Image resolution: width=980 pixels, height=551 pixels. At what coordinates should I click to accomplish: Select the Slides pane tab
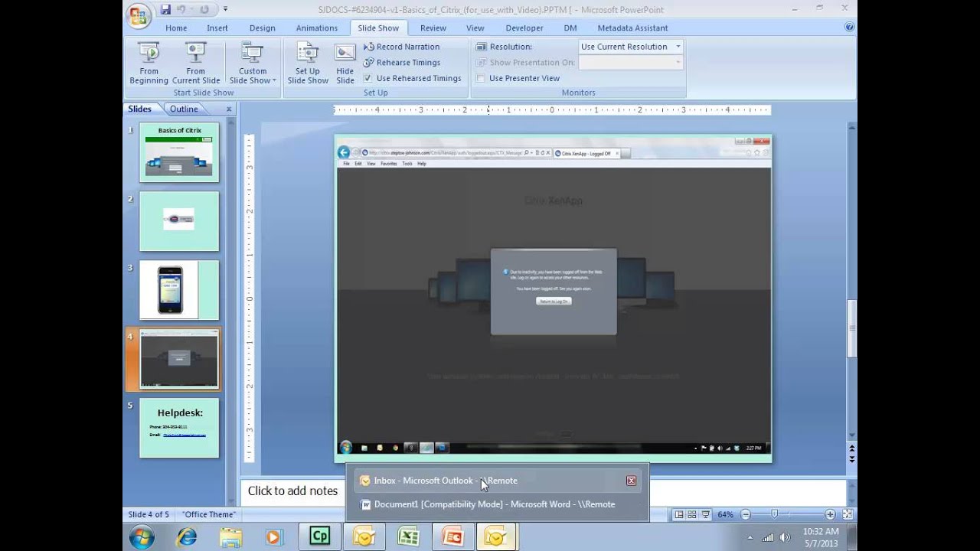(139, 109)
